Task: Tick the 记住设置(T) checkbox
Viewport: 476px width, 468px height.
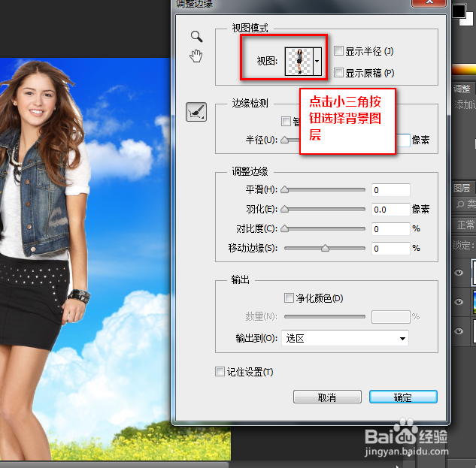Action: click(220, 372)
